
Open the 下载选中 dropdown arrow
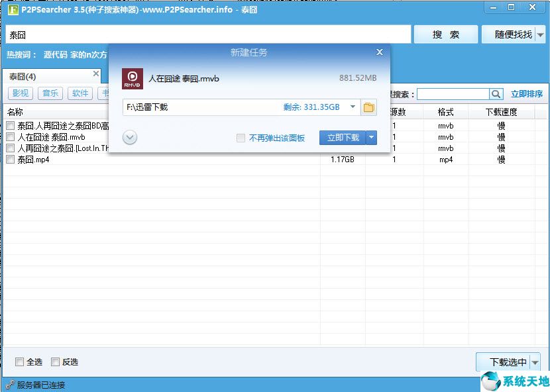[535, 362]
